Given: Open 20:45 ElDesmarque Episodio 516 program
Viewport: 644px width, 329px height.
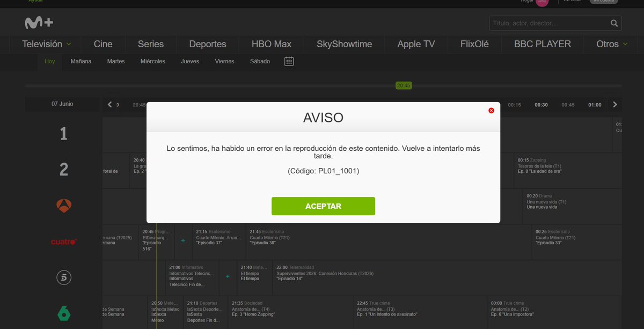Looking at the screenshot, I should (156, 242).
